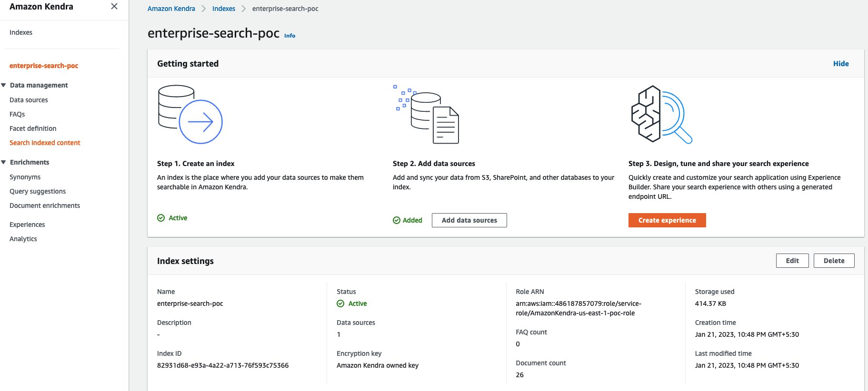This screenshot has width=868, height=391.
Task: Click the Name value enterprise-search-poc in Index settings
Action: 190,303
